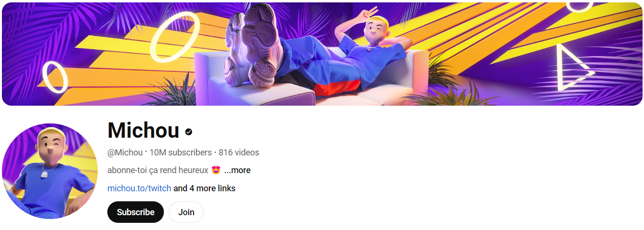644x230 pixels.
Task: Click the character's winking face in the banner
Action: pos(376,30)
